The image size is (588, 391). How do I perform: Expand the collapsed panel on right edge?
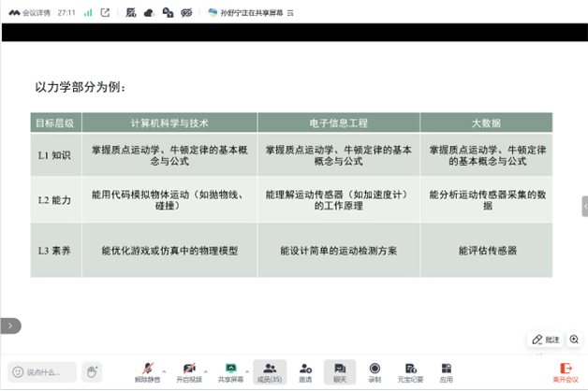tap(584, 206)
